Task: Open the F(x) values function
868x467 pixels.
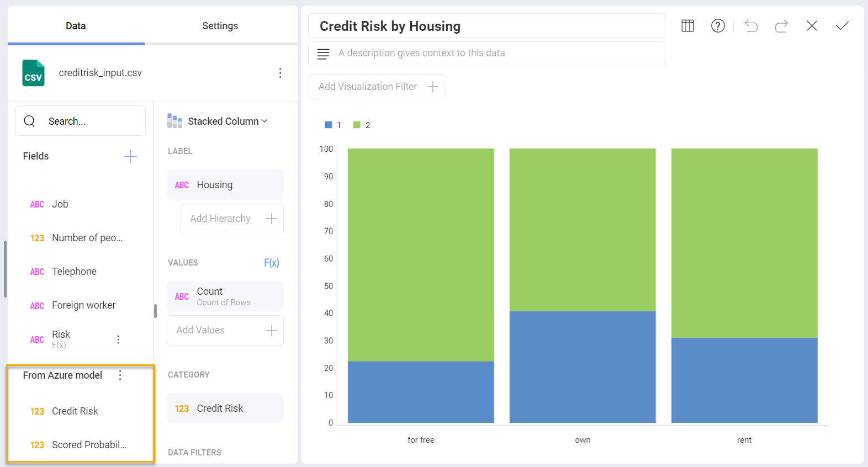Action: [272, 263]
